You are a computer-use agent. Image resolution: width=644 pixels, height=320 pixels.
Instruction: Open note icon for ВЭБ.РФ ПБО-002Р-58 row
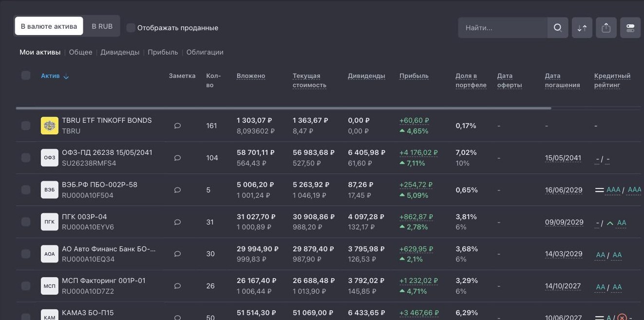pyautogui.click(x=177, y=190)
